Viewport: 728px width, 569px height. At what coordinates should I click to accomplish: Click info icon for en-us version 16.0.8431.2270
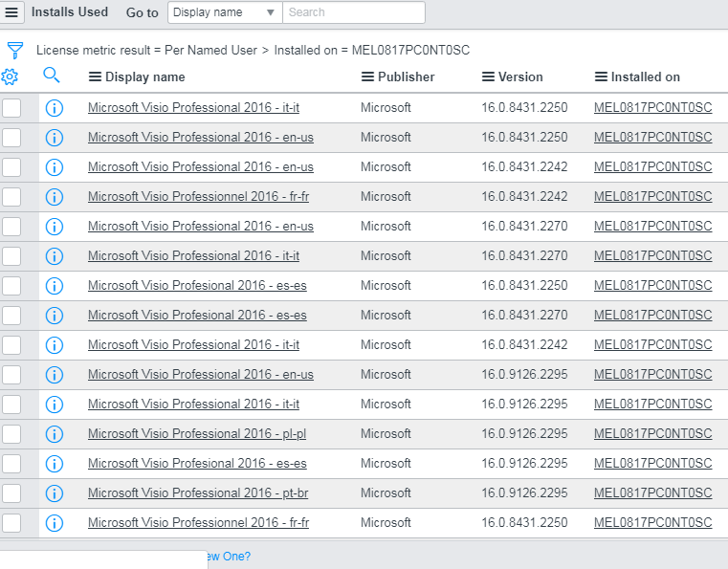click(x=55, y=227)
